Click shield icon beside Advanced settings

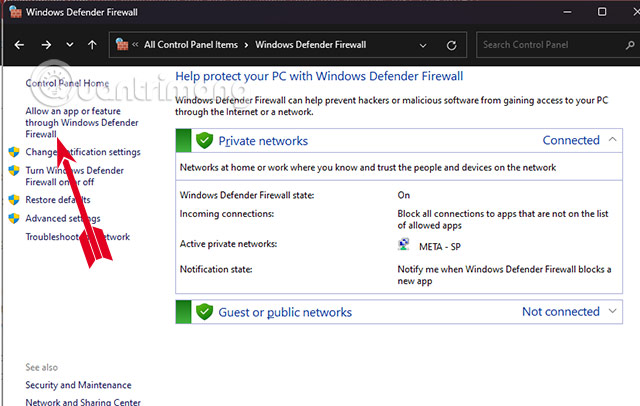pos(14,218)
